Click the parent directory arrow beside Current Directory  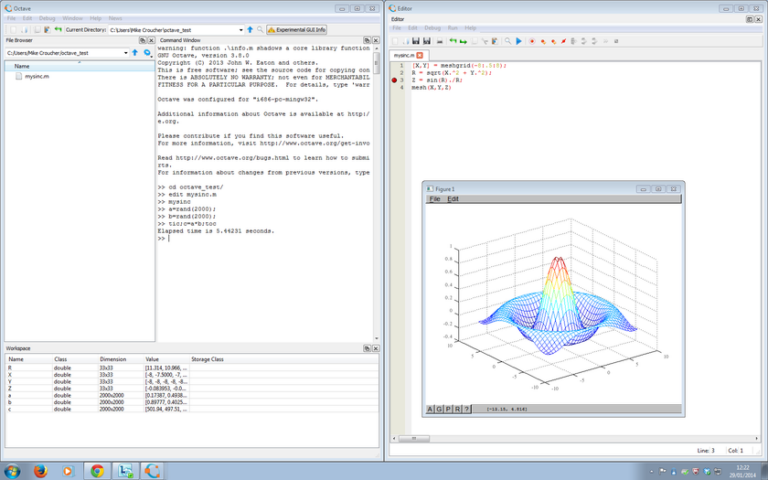pos(249,30)
